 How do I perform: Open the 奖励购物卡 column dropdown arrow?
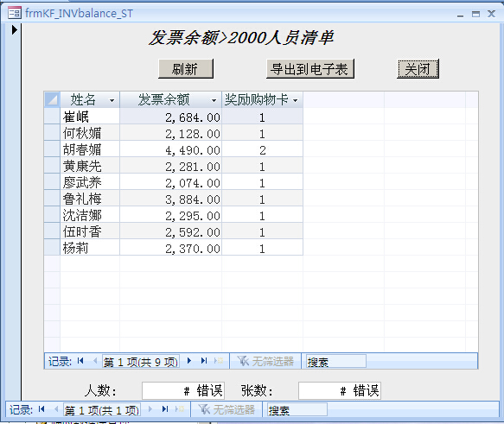click(x=296, y=100)
